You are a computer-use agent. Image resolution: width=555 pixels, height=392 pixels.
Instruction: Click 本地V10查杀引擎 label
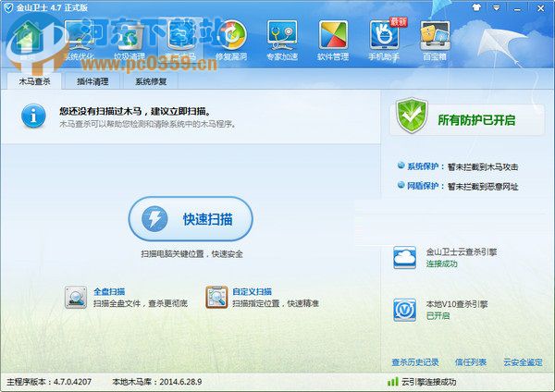457,304
